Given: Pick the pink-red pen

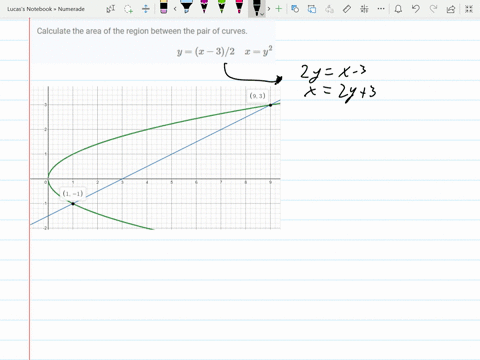Looking at the screenshot, I should 239,7.
